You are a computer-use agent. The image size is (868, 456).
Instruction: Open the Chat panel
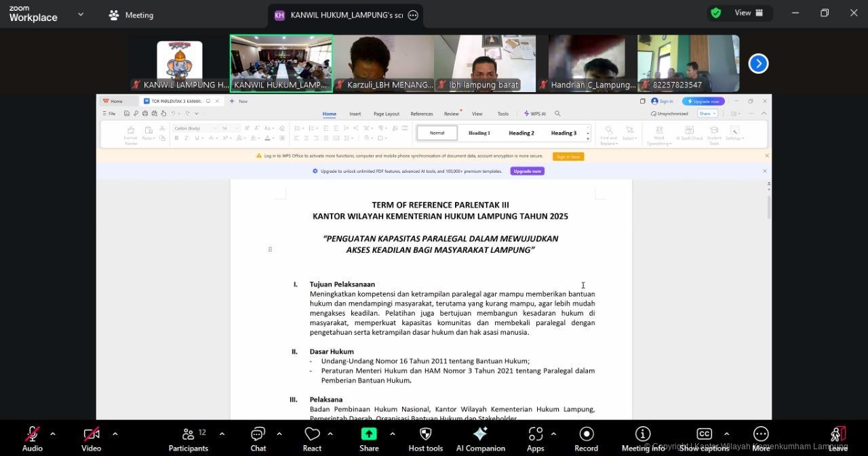258,438
